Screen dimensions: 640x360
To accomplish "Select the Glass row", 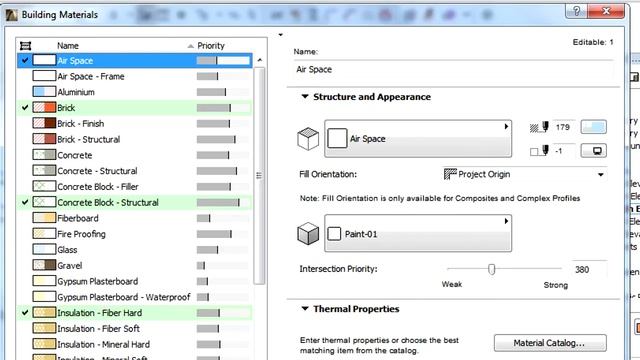I will tap(135, 249).
